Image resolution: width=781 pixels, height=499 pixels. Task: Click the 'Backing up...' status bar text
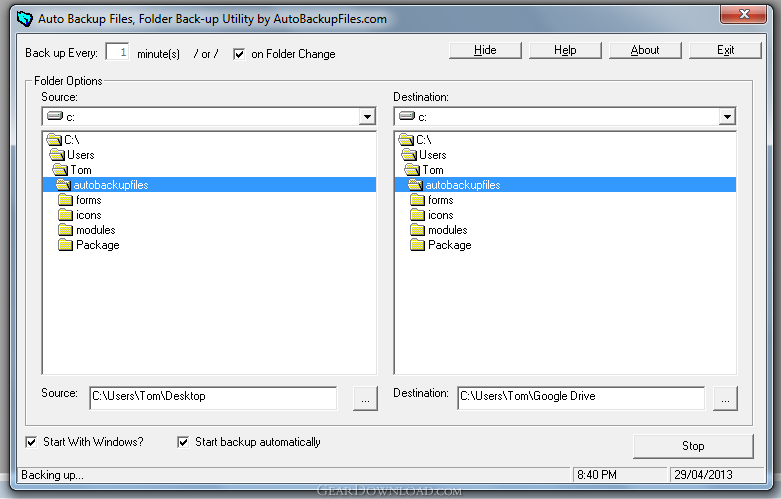click(x=52, y=475)
